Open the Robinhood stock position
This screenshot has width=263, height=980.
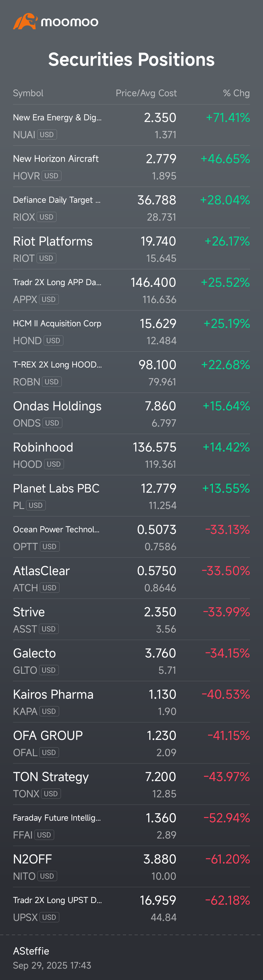tap(43, 447)
